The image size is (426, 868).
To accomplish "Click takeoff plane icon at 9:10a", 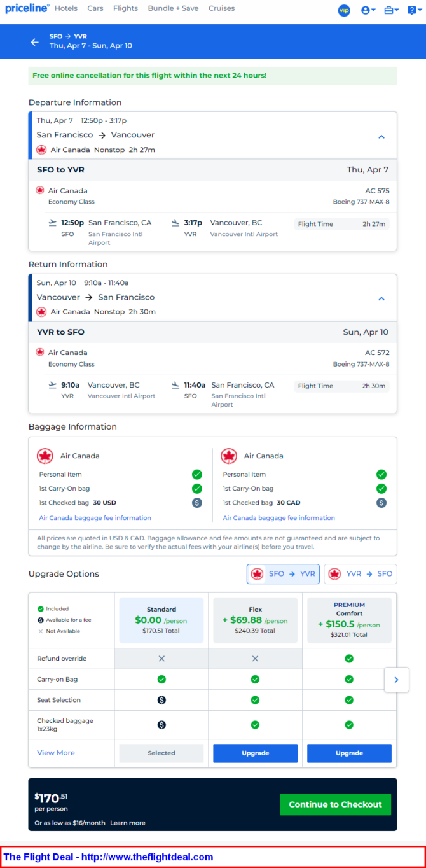I will pyautogui.click(x=52, y=385).
